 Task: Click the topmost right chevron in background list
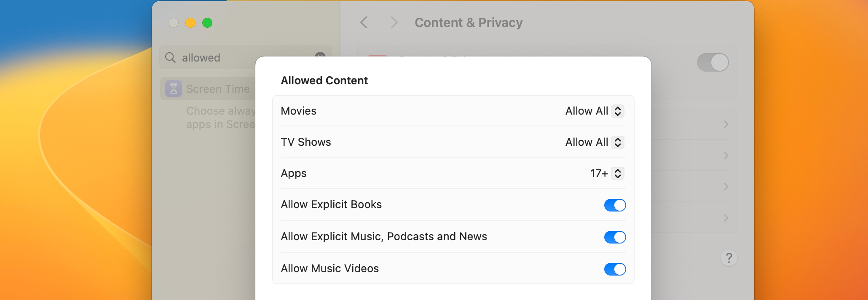(726, 124)
